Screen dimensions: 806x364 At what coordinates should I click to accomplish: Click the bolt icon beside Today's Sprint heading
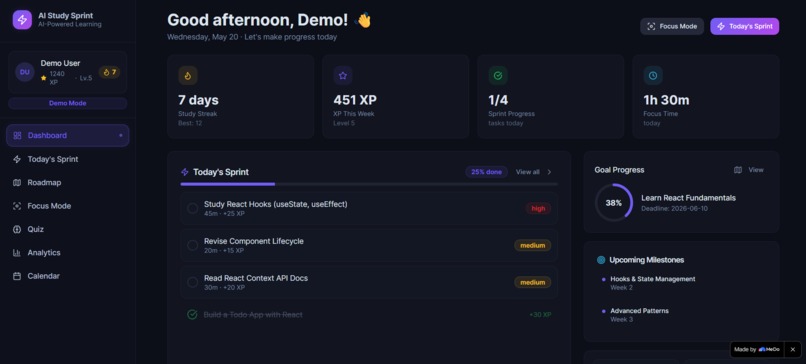pyautogui.click(x=185, y=172)
